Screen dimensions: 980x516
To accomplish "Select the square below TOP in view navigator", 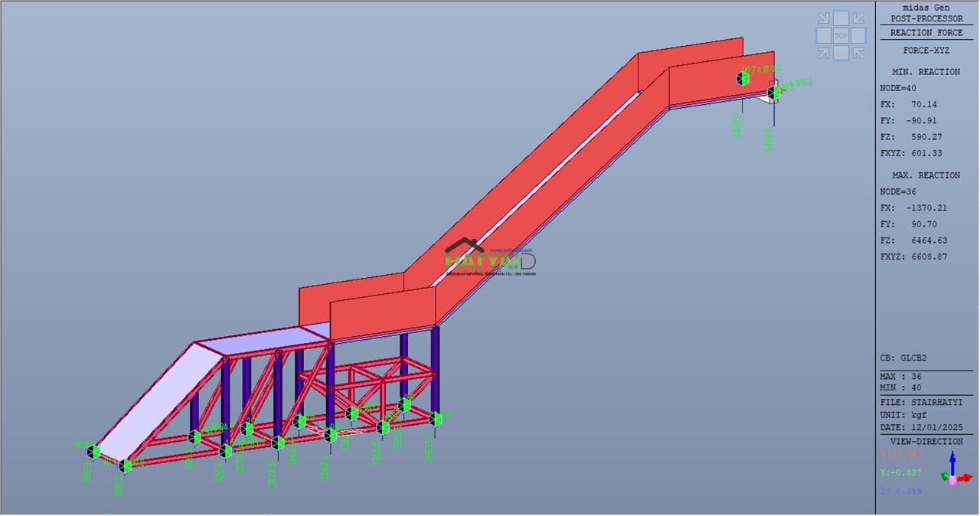I will [x=841, y=53].
